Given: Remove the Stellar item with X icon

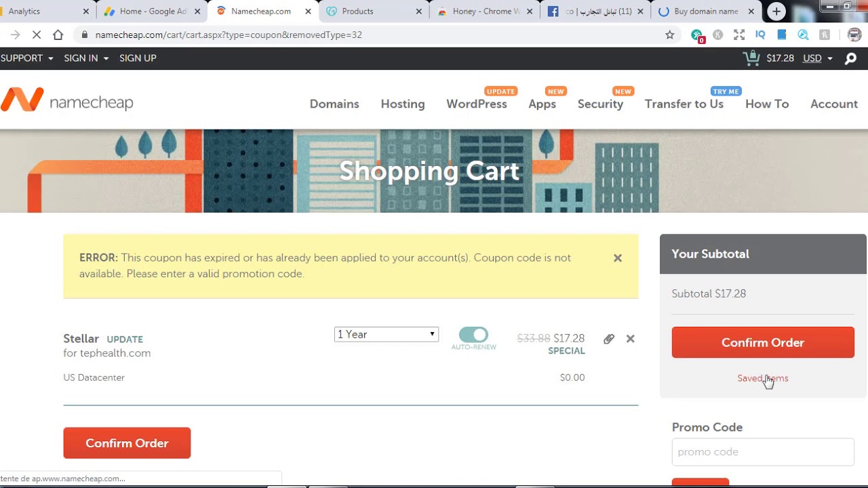Looking at the screenshot, I should coord(631,339).
